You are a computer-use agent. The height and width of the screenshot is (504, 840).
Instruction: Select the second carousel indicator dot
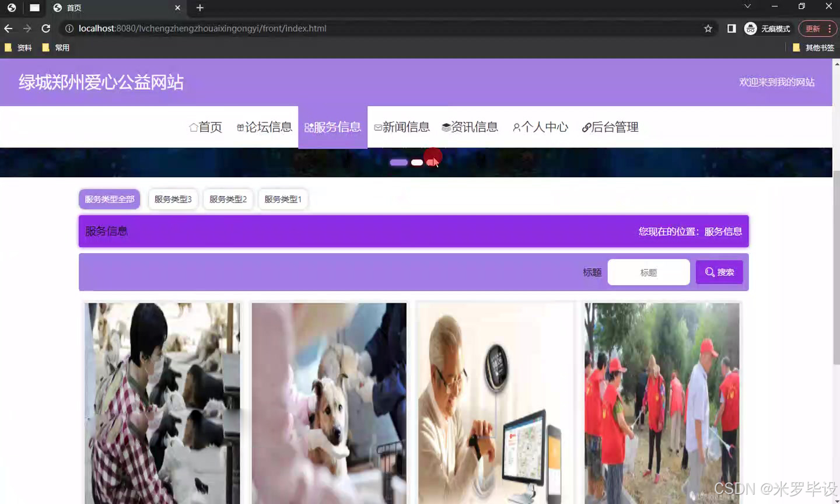point(416,162)
